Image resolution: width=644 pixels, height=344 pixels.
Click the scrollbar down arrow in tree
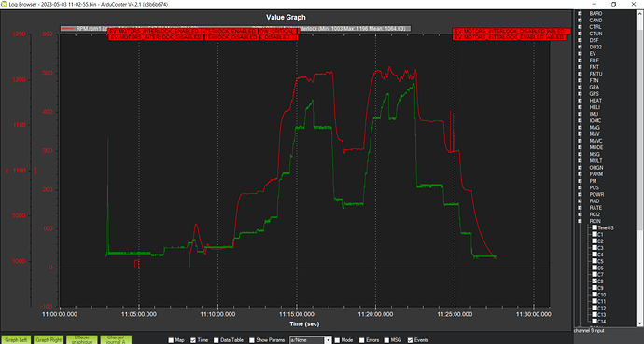click(640, 323)
